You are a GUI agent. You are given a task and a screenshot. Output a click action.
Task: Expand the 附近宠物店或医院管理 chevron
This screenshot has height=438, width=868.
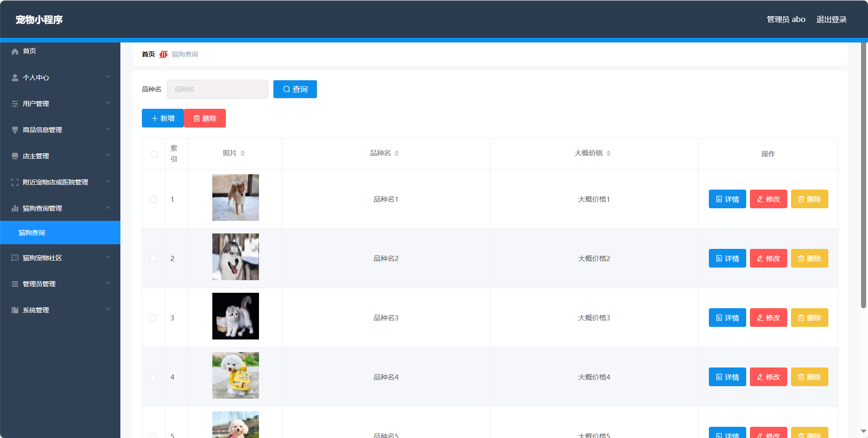point(108,181)
